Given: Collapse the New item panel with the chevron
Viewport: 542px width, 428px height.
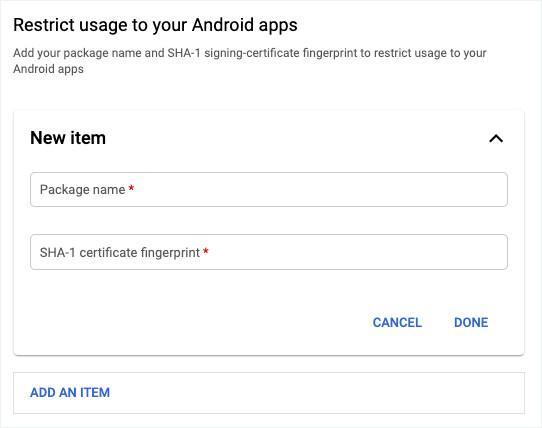Looking at the screenshot, I should [496, 139].
